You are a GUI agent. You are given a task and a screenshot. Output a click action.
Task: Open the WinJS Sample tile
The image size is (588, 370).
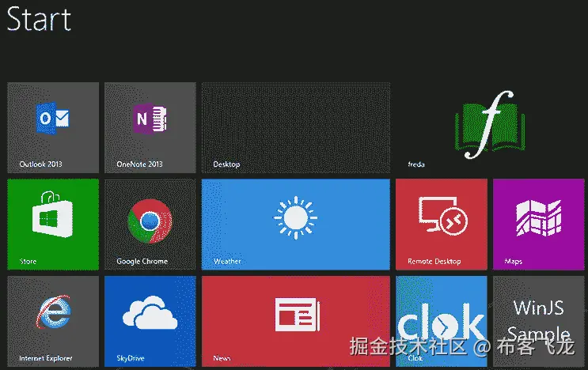(539, 321)
